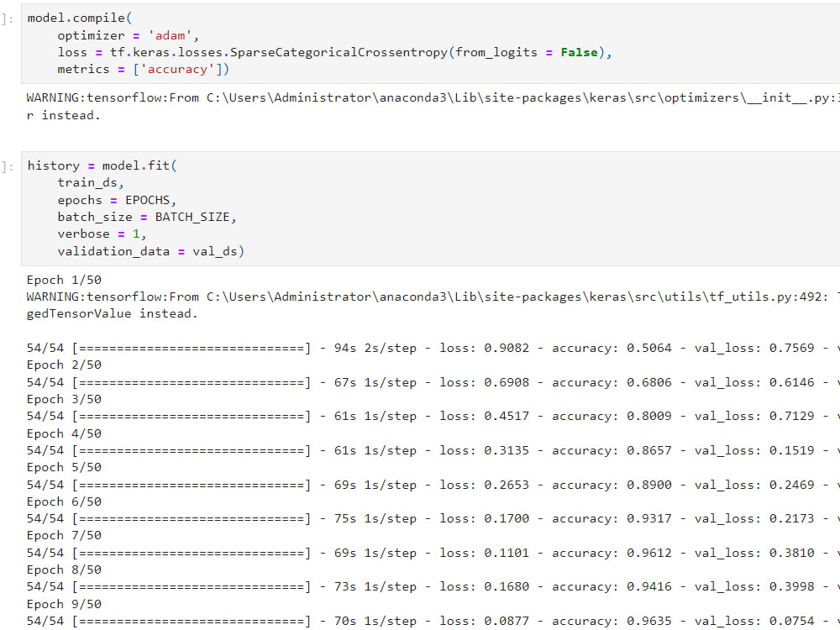
Task: Click the Epoch 3/50 output line
Action: 64,399
